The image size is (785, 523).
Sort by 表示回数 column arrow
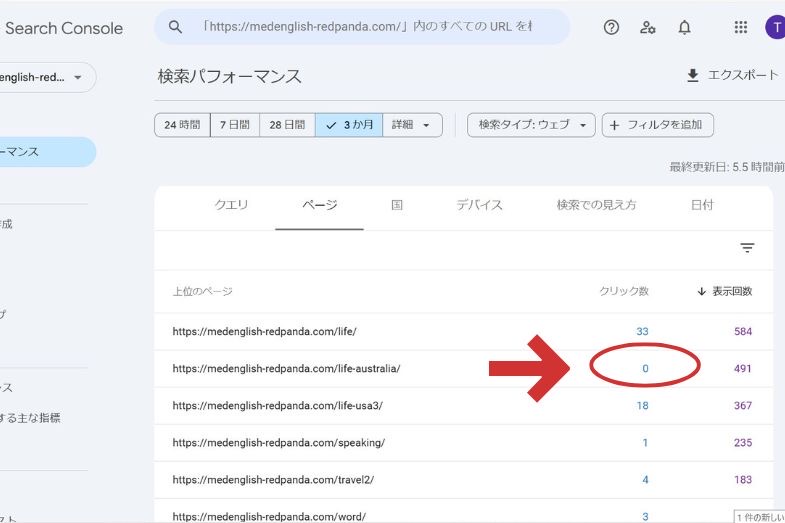click(x=701, y=291)
